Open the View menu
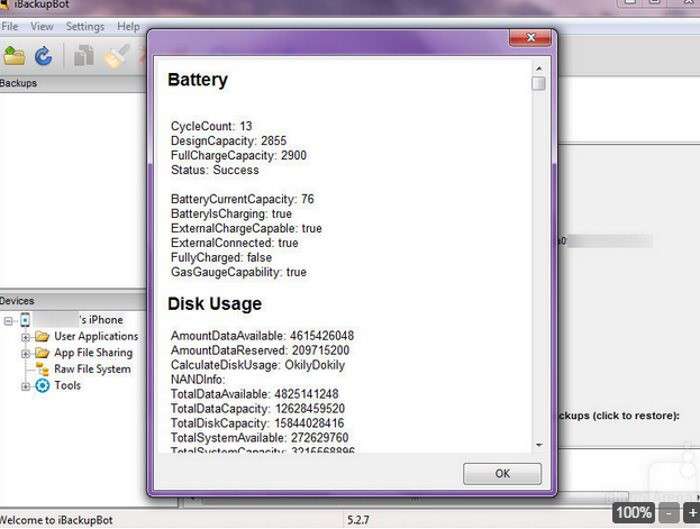 point(42,26)
